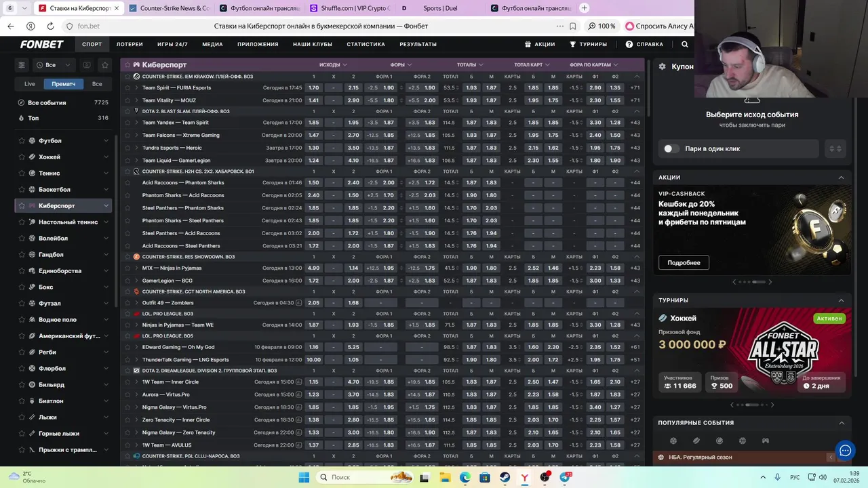Open Yandex browser taskbar icon
This screenshot has width=868, height=488.
525,477
